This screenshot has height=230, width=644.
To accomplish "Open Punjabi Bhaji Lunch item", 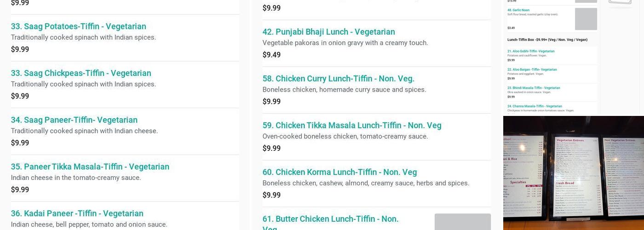I will pos(328,32).
